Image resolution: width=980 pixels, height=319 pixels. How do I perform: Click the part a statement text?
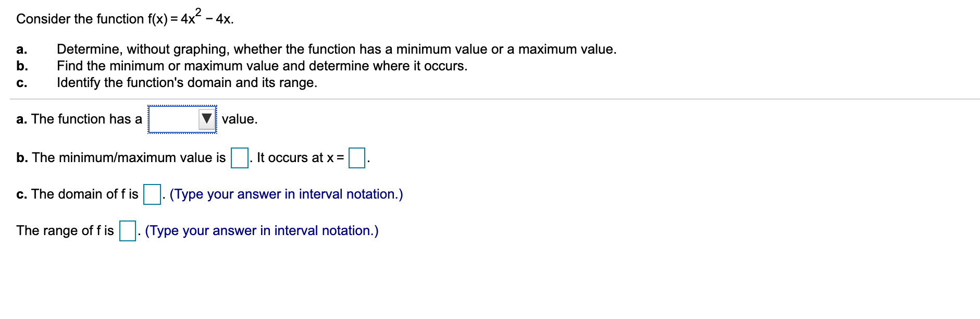tap(78, 119)
